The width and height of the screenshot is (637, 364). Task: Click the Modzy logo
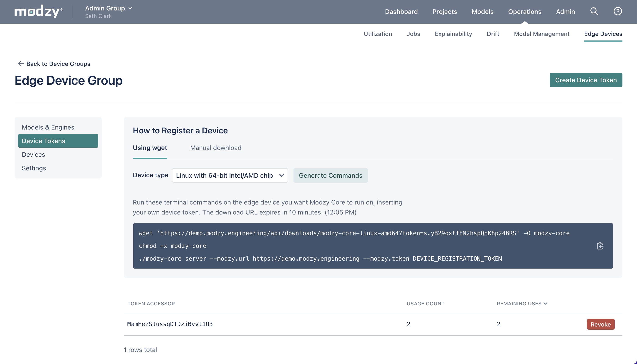click(38, 12)
